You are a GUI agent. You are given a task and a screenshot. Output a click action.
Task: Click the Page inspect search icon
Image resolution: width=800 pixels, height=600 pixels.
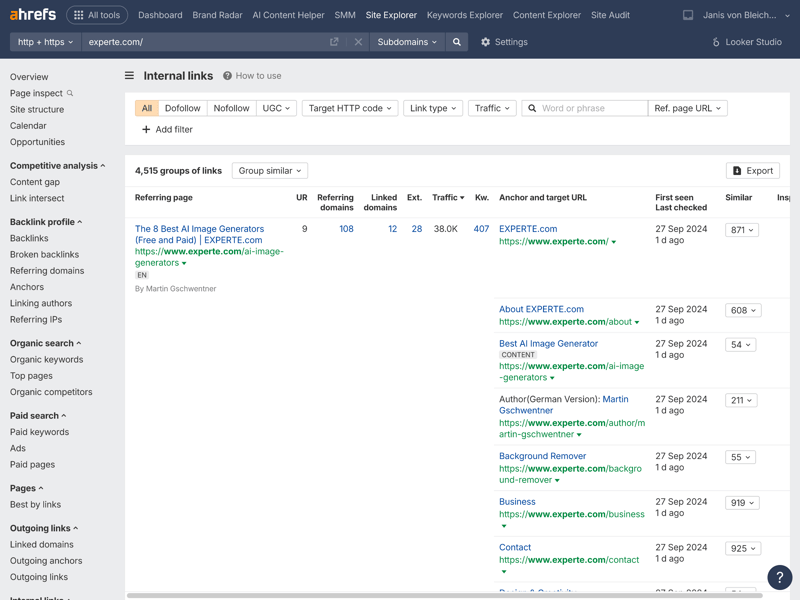coord(70,93)
